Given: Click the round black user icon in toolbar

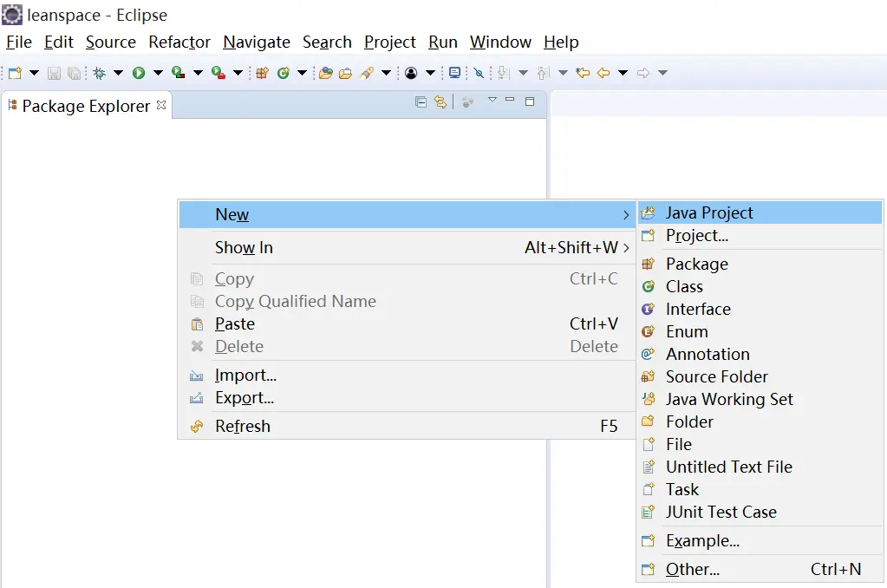Looking at the screenshot, I should [411, 73].
